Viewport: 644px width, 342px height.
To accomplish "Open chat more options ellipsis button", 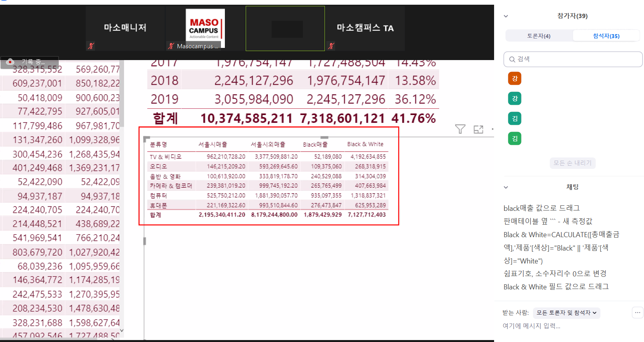I will click(637, 313).
